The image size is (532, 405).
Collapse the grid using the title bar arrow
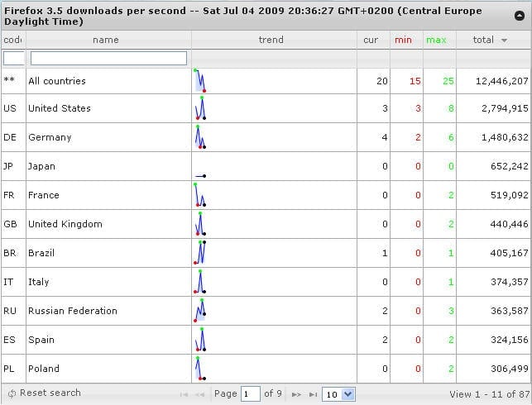pos(519,16)
